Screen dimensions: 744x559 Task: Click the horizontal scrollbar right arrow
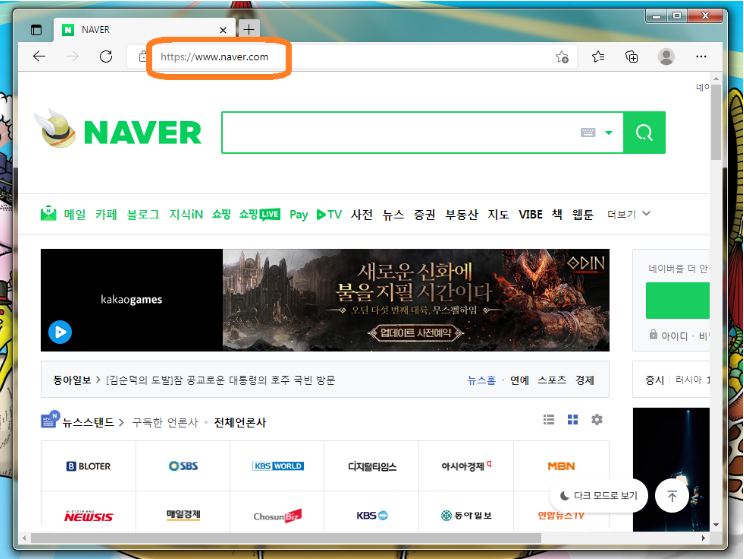703,538
